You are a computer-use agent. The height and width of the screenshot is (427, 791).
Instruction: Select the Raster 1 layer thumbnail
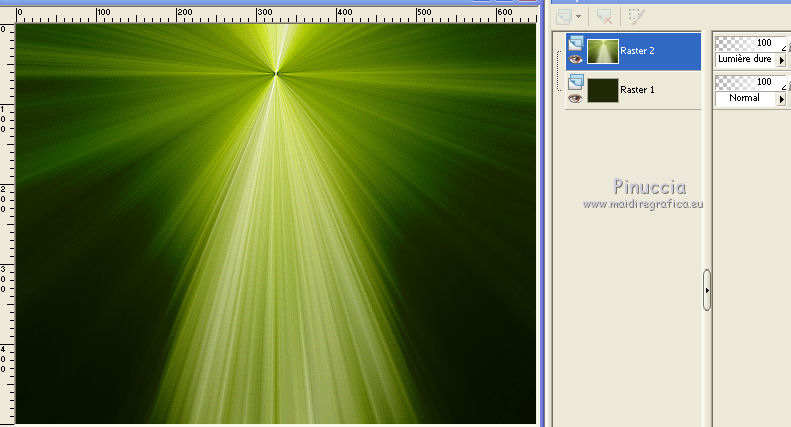point(603,90)
